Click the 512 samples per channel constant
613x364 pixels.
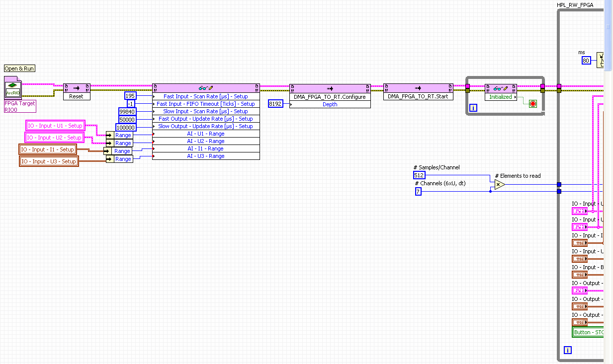pos(419,175)
